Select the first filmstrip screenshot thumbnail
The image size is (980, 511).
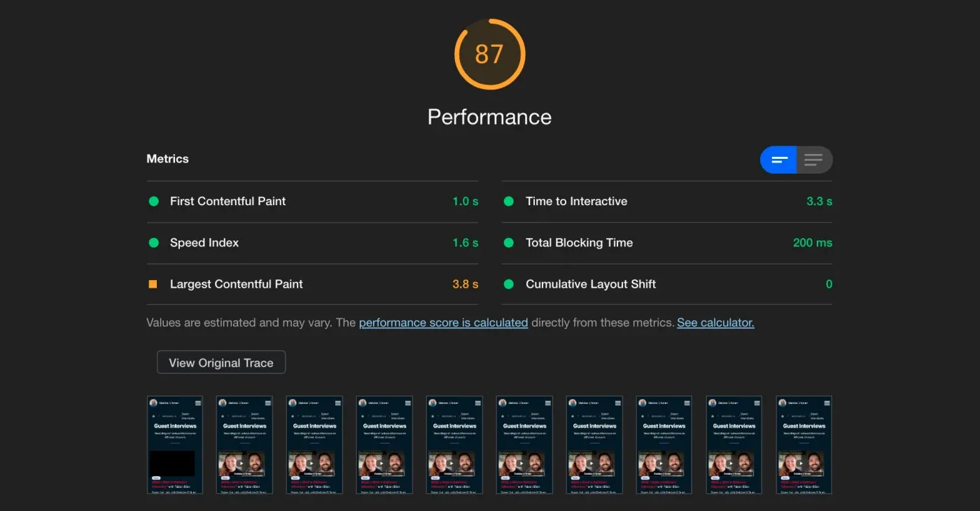[174, 444]
